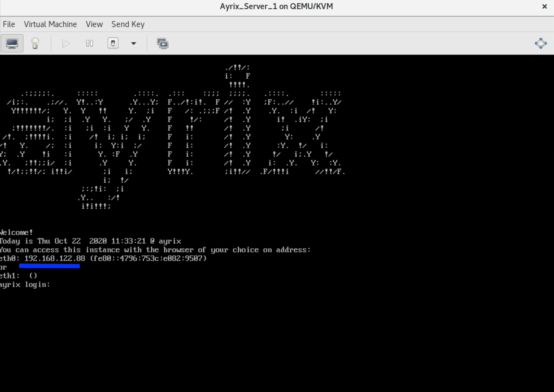
Task: Click the eth0 IP address 192.168.122.88
Action: click(x=55, y=258)
